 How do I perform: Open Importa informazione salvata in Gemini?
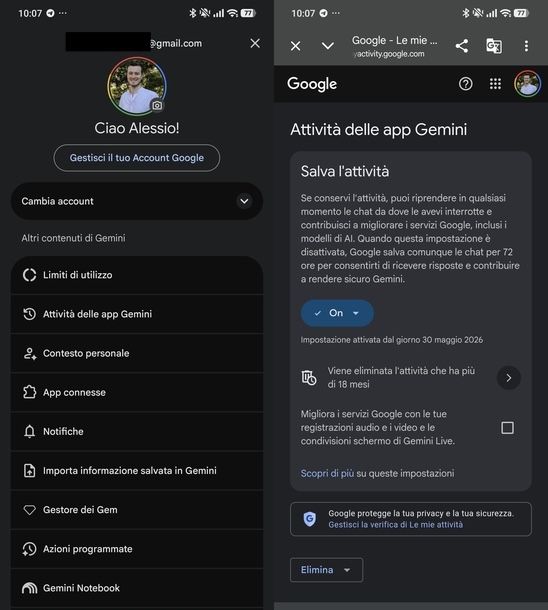tap(137, 471)
